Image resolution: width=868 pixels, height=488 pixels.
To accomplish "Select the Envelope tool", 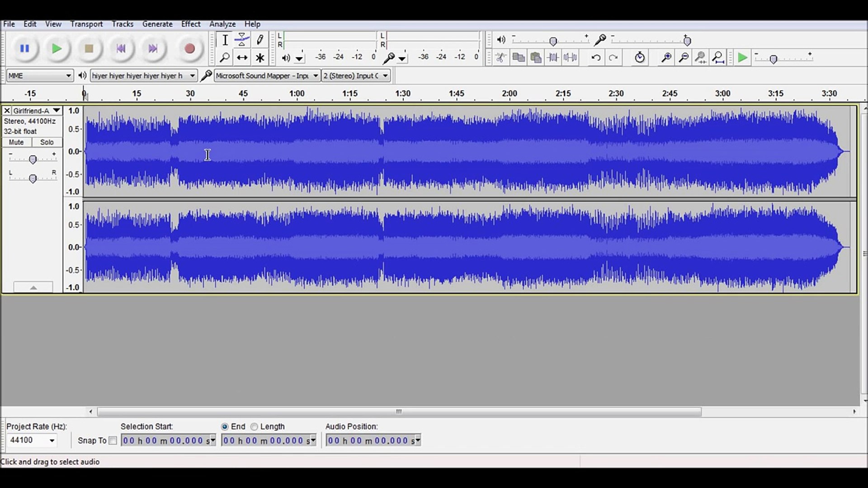I will coord(242,40).
